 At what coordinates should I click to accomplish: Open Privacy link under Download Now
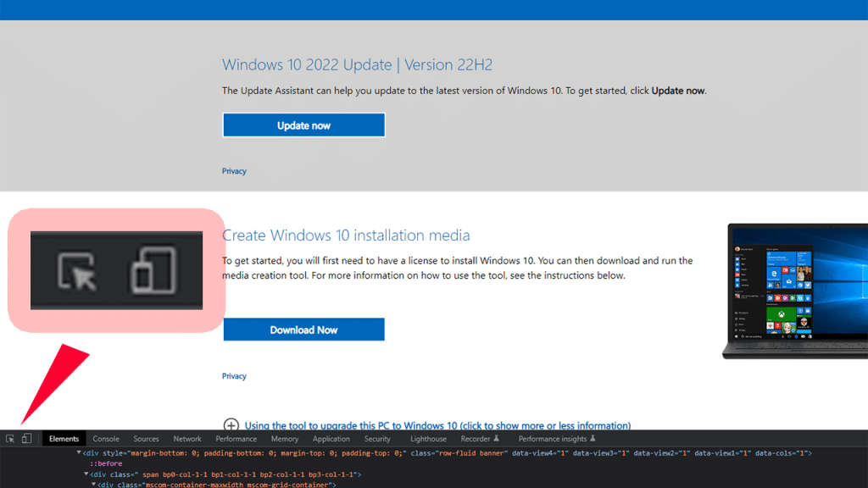234,375
